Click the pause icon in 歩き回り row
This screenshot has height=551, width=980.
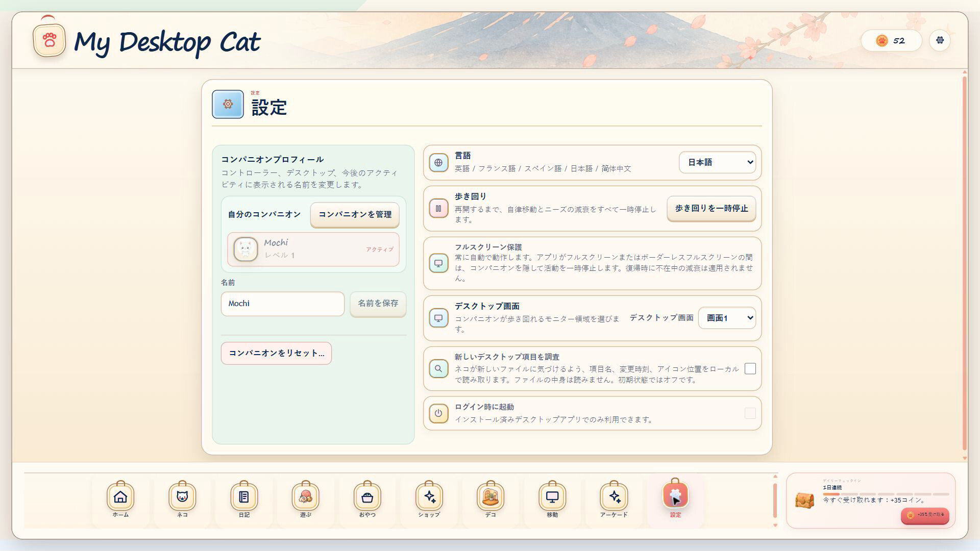coord(438,208)
